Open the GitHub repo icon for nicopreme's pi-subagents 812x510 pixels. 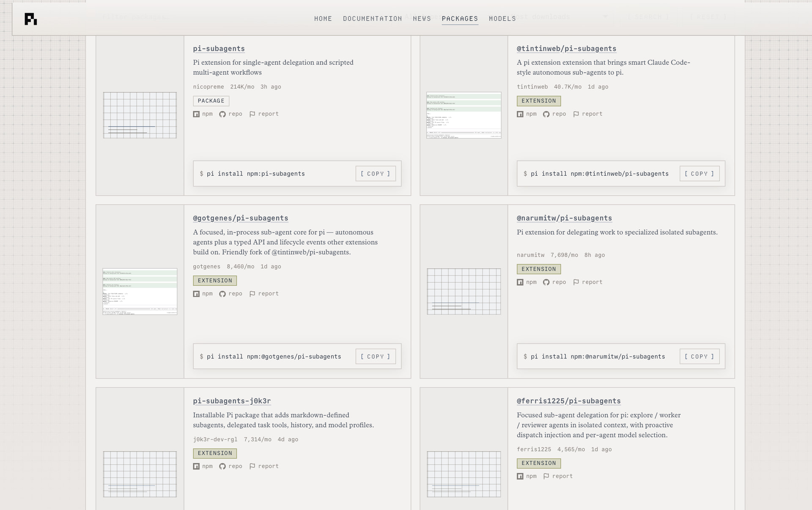pyautogui.click(x=230, y=114)
